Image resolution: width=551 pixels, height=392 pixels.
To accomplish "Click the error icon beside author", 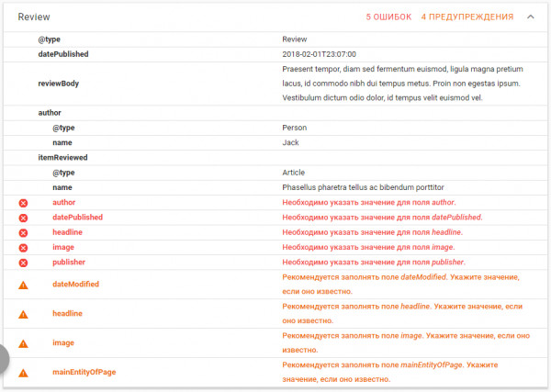I will [23, 203].
